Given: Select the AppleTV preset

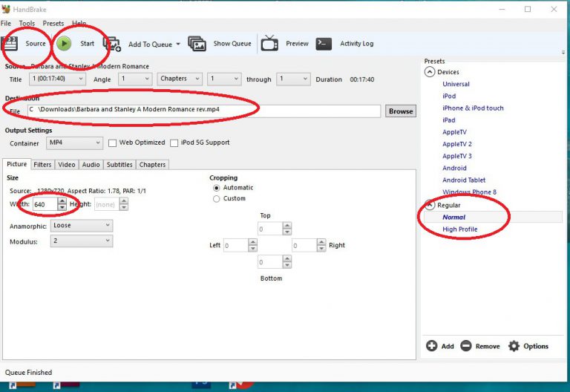Looking at the screenshot, I should pyautogui.click(x=454, y=132).
